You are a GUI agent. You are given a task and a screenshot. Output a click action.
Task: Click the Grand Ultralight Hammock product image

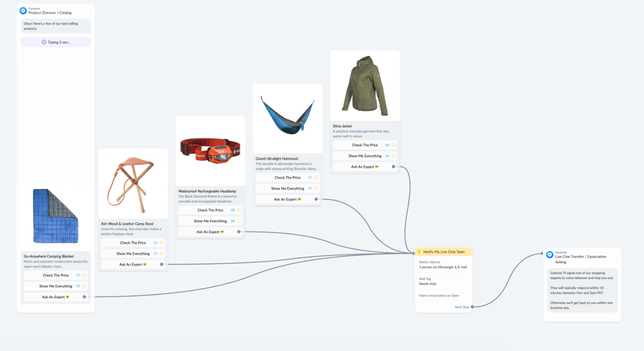tap(288, 118)
